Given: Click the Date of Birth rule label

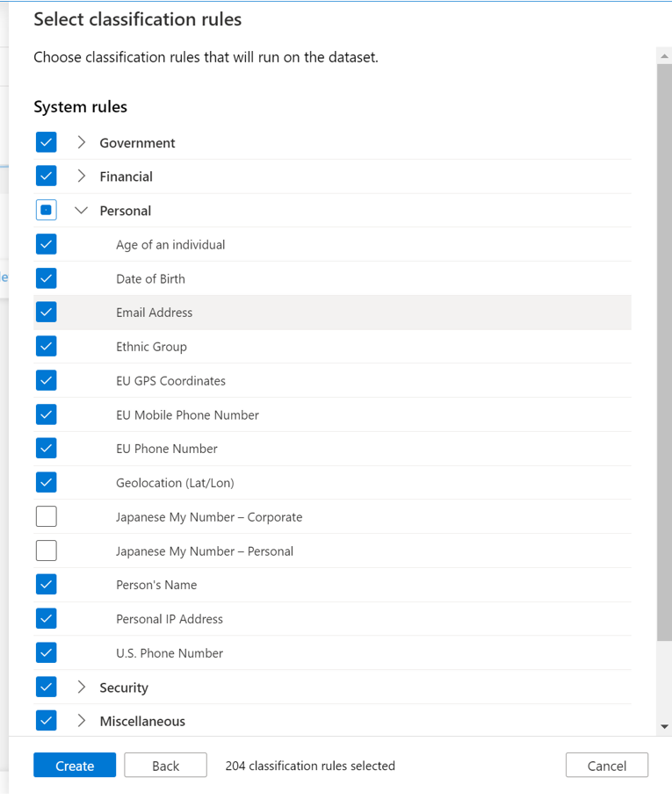Looking at the screenshot, I should coord(150,278).
